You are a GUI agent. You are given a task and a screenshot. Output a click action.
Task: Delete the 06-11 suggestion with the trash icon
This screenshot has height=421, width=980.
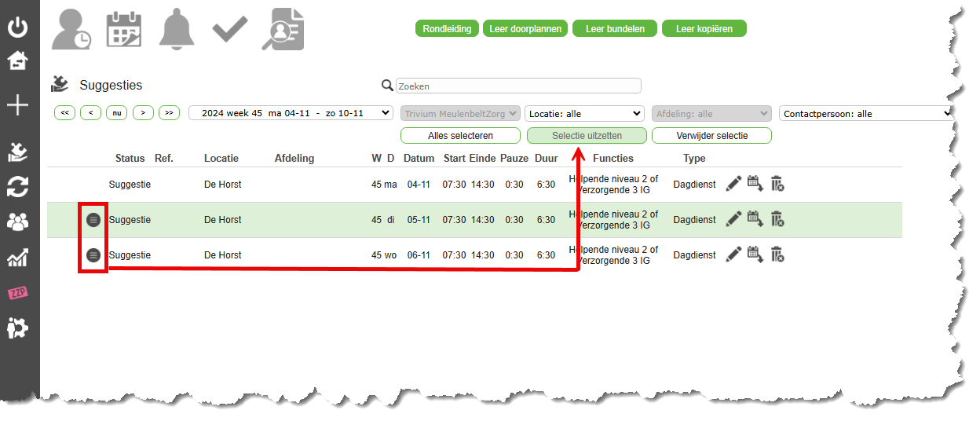777,254
